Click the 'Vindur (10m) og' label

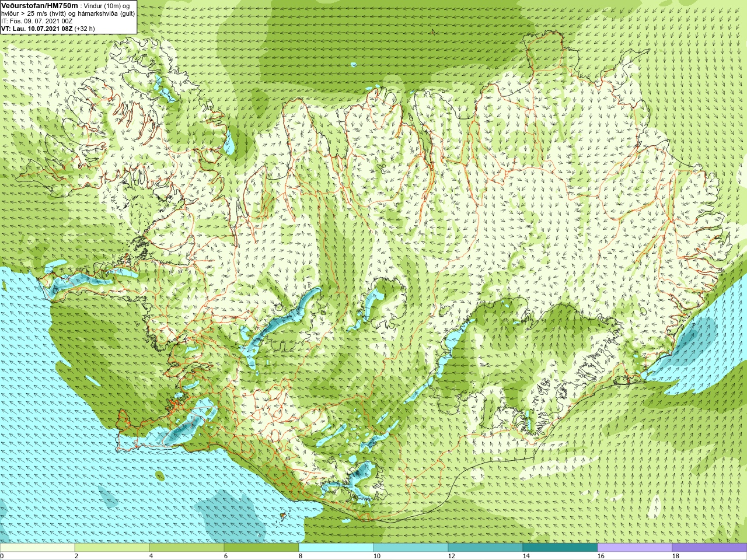click(107, 6)
